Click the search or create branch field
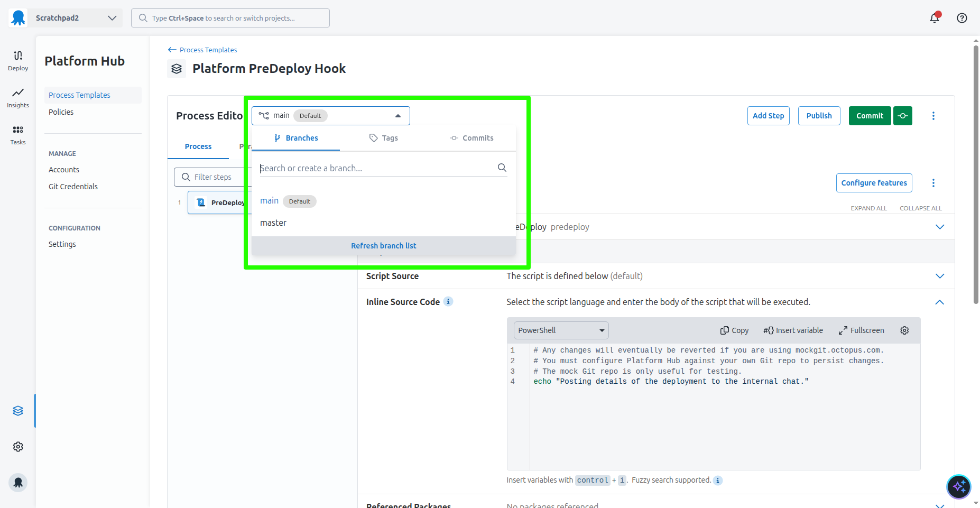The width and height of the screenshot is (980, 508). click(x=375, y=168)
